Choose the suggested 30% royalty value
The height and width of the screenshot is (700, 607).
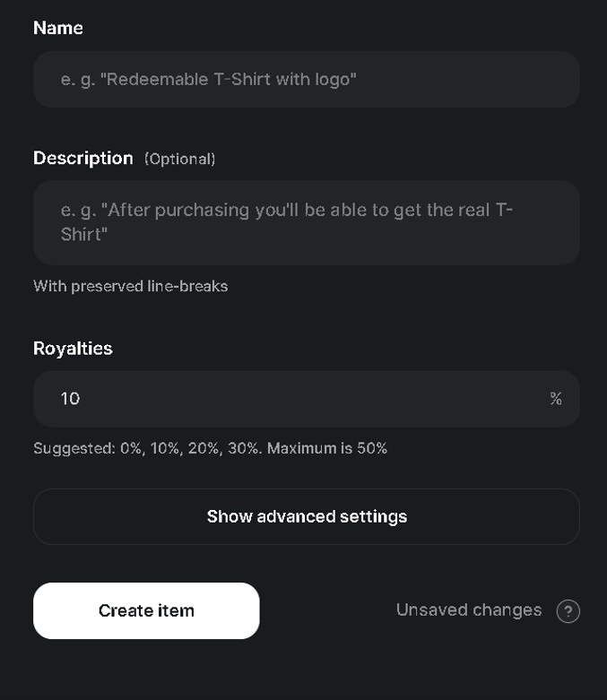point(244,448)
